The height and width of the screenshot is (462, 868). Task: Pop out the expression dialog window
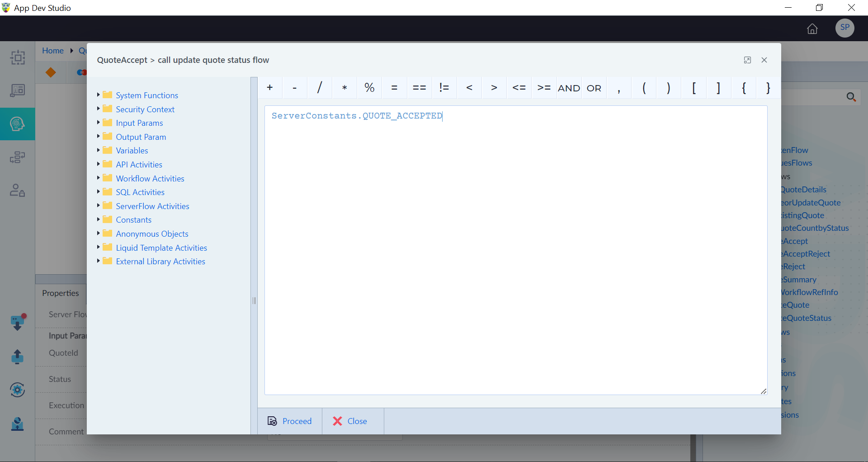(747, 60)
